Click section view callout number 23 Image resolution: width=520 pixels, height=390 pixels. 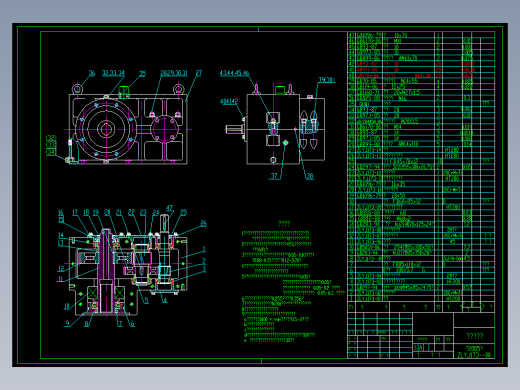pyautogui.click(x=143, y=213)
